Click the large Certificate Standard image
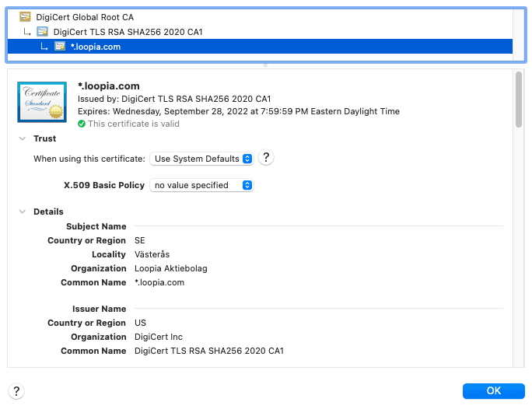The width and height of the screenshot is (532, 409). [42, 102]
